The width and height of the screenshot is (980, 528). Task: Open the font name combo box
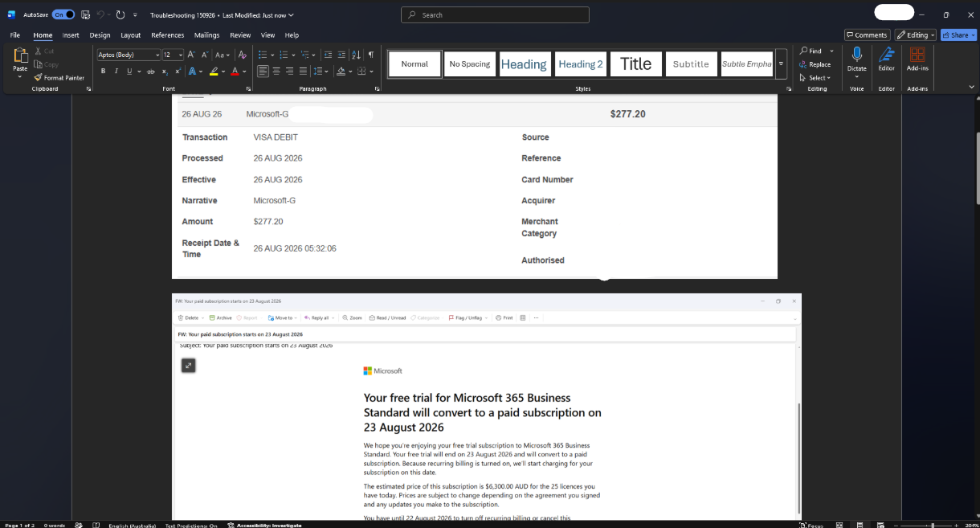(129, 55)
